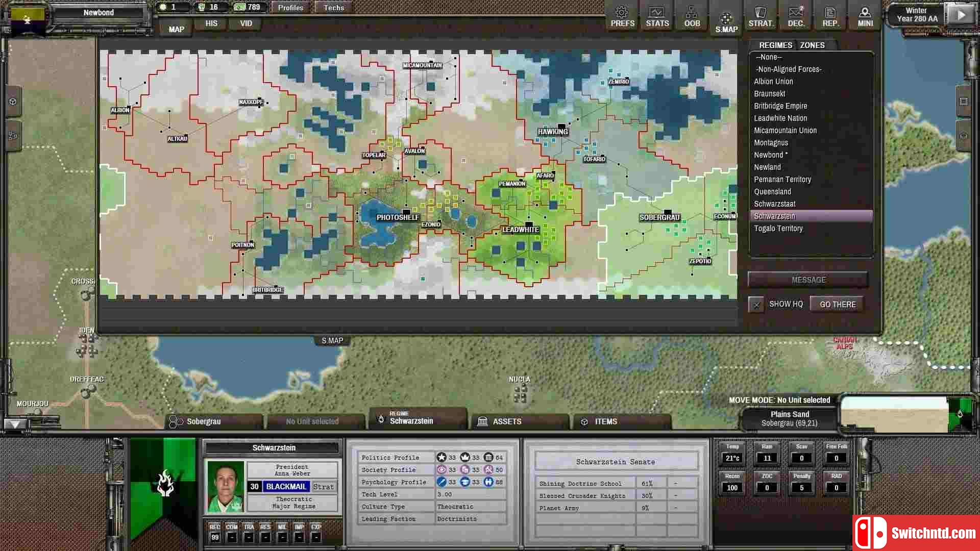Select Britbridge Empire regime

click(x=811, y=106)
